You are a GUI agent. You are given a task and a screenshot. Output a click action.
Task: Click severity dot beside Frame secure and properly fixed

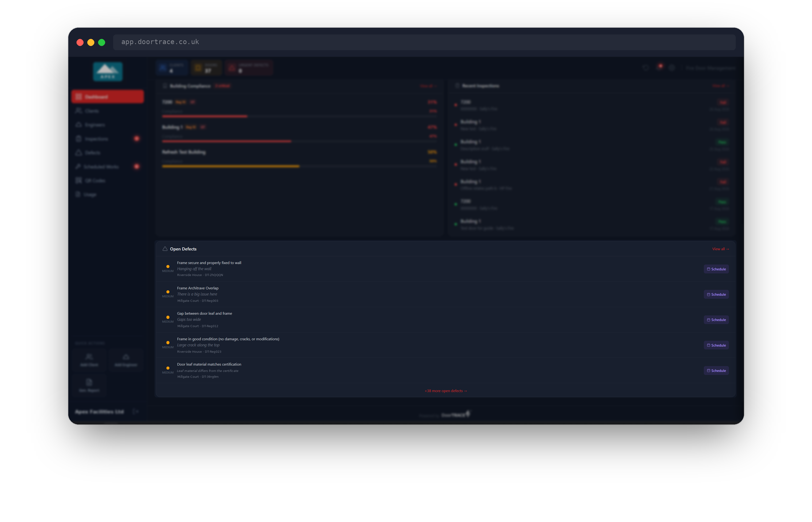[168, 266]
